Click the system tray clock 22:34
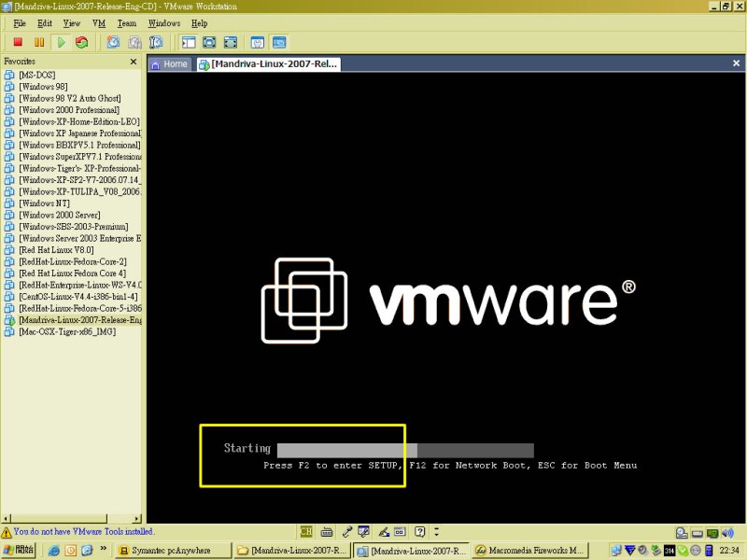 click(x=729, y=551)
